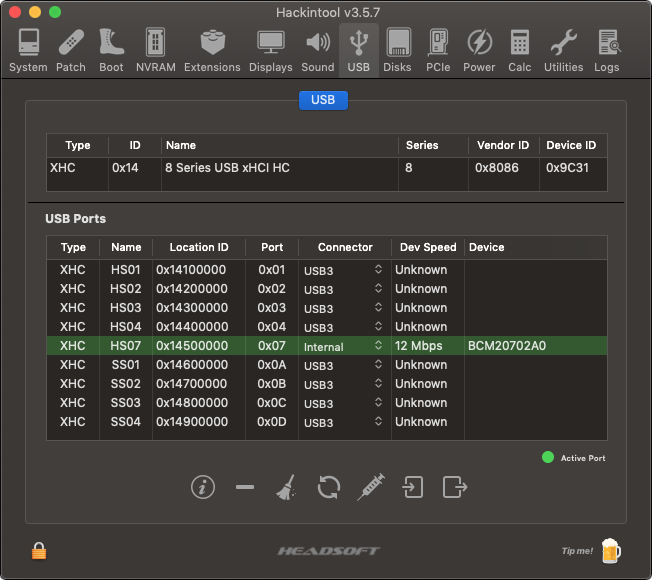Viewport: 652px width, 580px height.
Task: Click port 0x04 cell
Action: click(x=272, y=327)
